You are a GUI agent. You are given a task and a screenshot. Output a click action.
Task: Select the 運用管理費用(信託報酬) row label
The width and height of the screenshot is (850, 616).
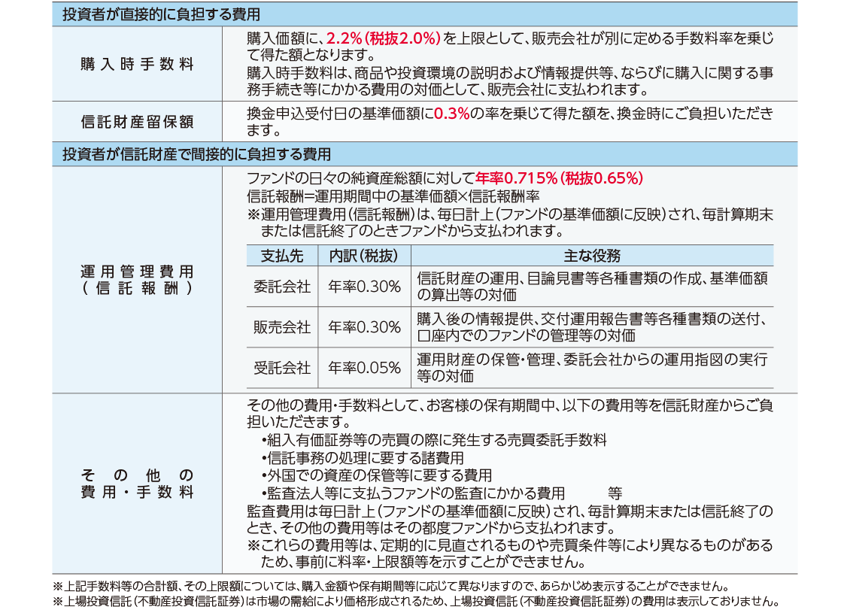click(x=137, y=280)
